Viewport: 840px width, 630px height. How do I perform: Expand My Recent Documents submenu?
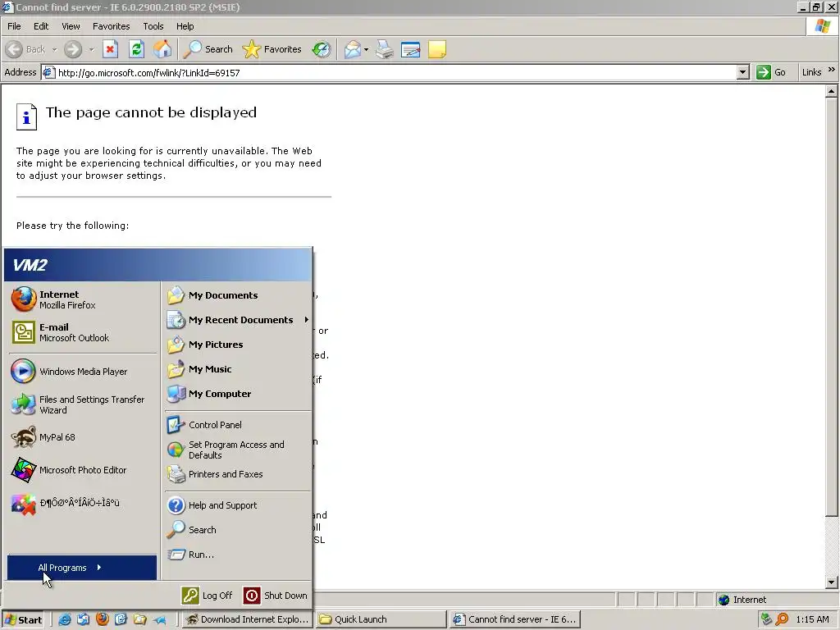coord(238,320)
